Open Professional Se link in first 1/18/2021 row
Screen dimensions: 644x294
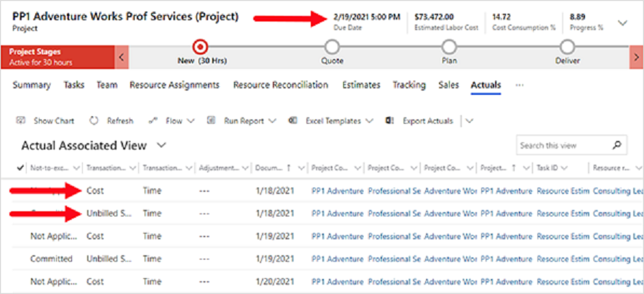[394, 190]
